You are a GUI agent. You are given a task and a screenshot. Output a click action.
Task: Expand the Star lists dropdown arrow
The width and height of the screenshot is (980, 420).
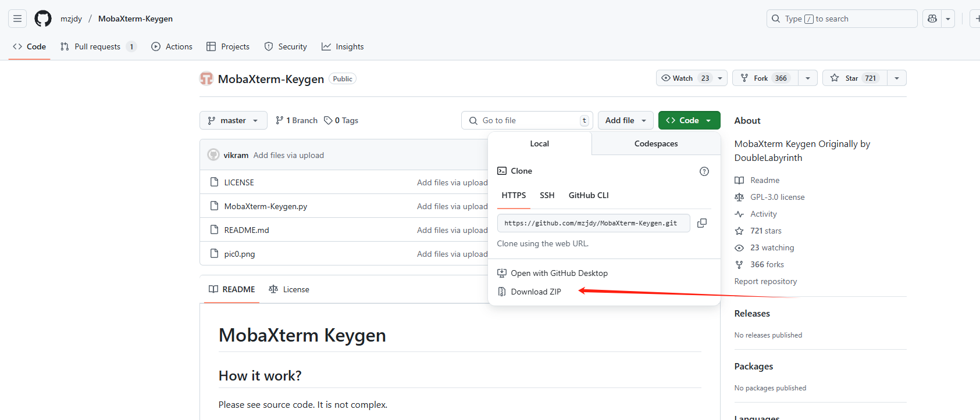(x=897, y=78)
